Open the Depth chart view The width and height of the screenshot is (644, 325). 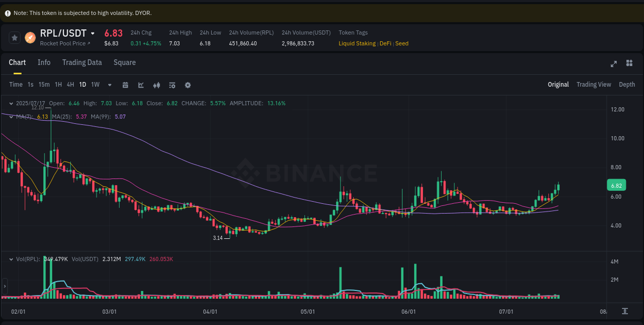point(627,84)
